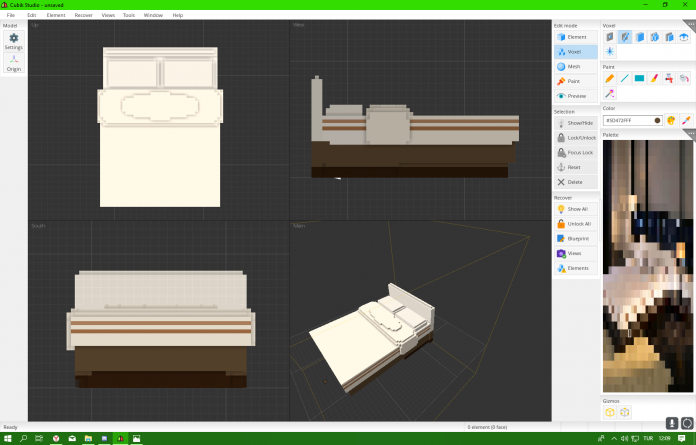Open the Edit menu
Image resolution: width=696 pixels, height=445 pixels.
[32, 15]
